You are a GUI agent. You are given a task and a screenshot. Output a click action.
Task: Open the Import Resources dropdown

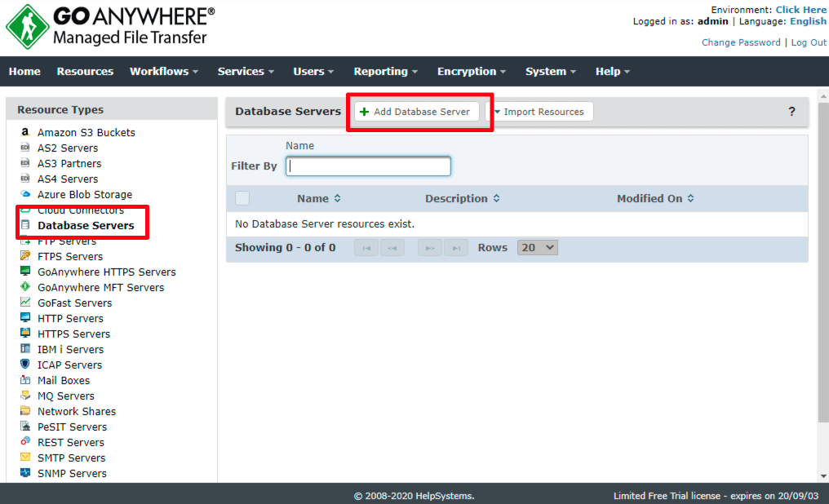539,112
